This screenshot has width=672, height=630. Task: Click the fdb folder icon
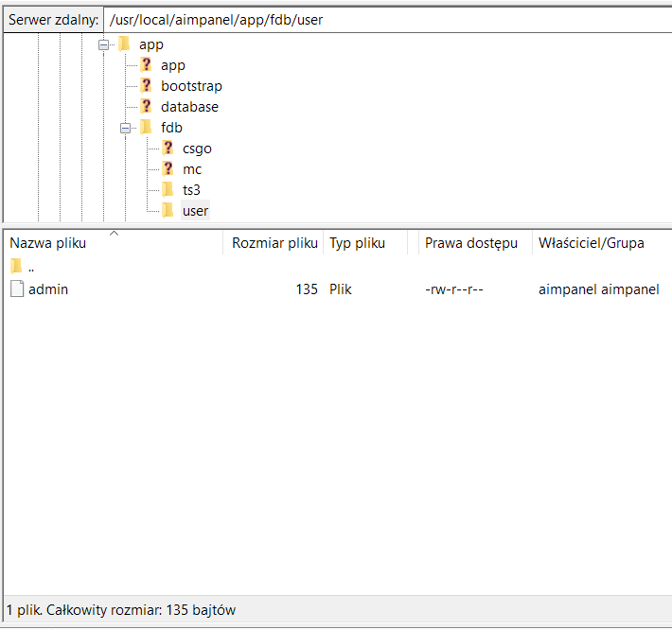pyautogui.click(x=146, y=128)
